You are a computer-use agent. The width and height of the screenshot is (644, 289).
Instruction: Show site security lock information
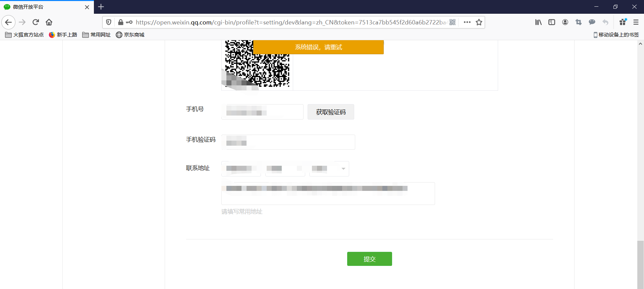coord(121,22)
